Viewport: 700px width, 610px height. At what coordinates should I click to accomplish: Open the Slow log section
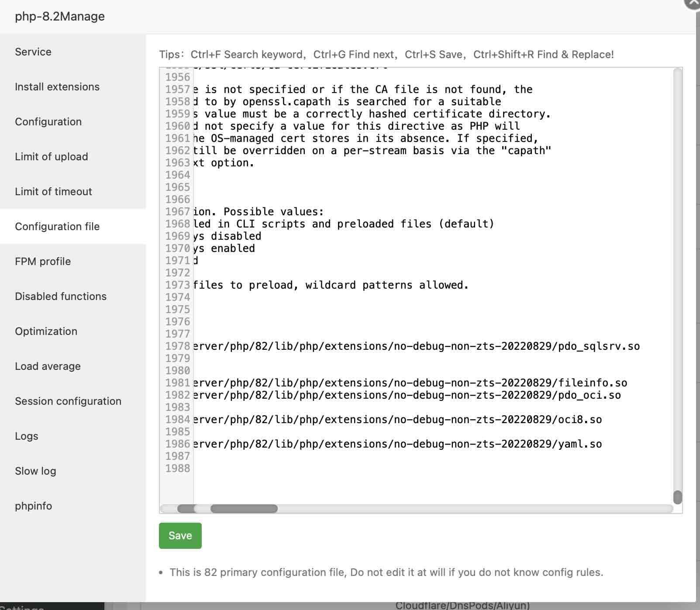click(x=35, y=471)
